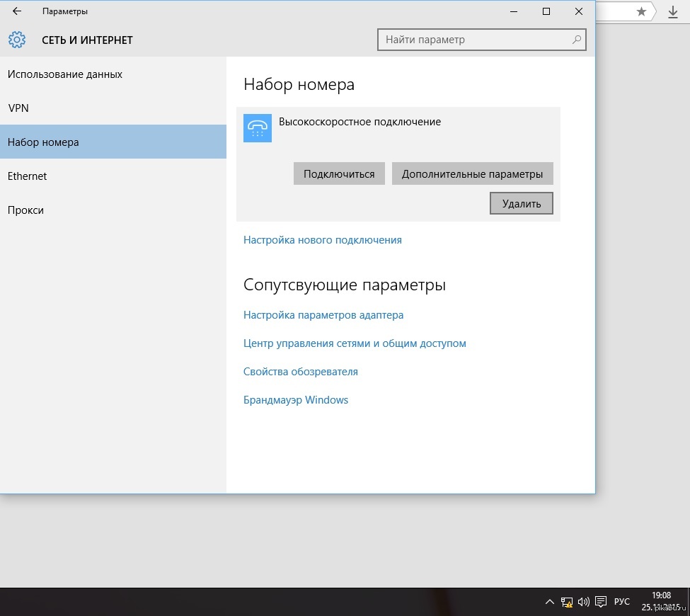The width and height of the screenshot is (690, 616).
Task: Select VPN in the left sidebar
Action: coord(18,108)
